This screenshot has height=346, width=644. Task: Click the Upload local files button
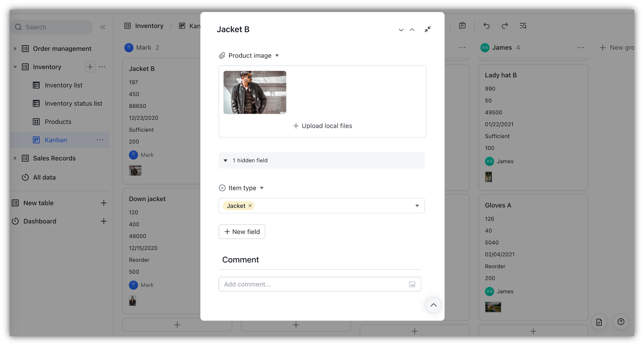tap(322, 126)
